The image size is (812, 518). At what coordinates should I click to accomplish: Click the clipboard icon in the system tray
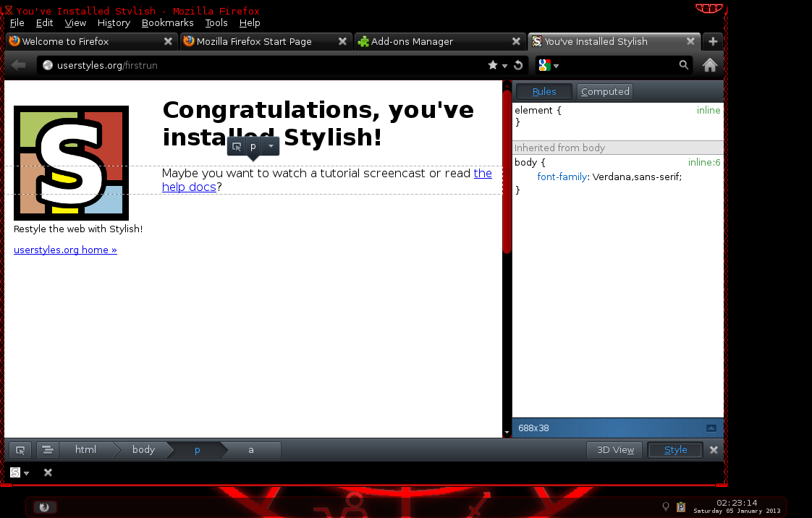681,506
